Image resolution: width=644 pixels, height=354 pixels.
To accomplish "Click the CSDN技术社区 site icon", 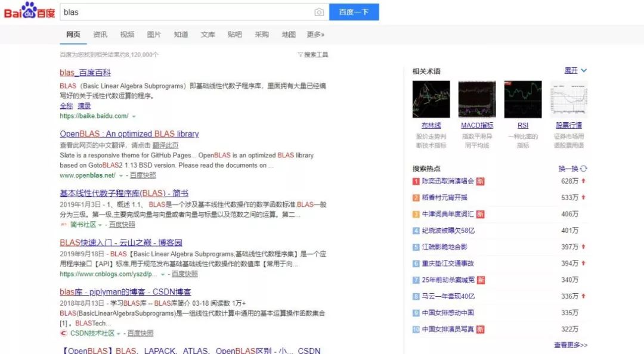I will pyautogui.click(x=63, y=333).
